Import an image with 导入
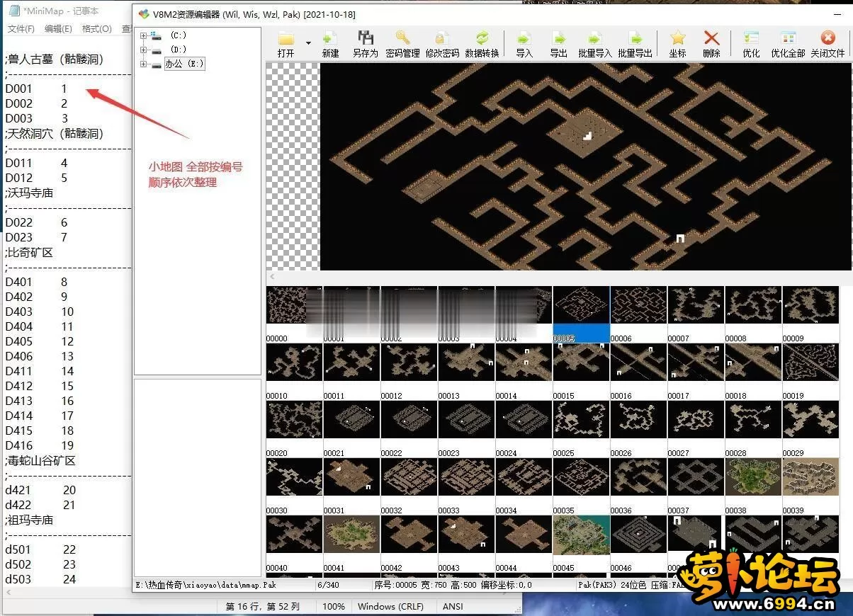This screenshot has height=616, width=853. coord(524,44)
